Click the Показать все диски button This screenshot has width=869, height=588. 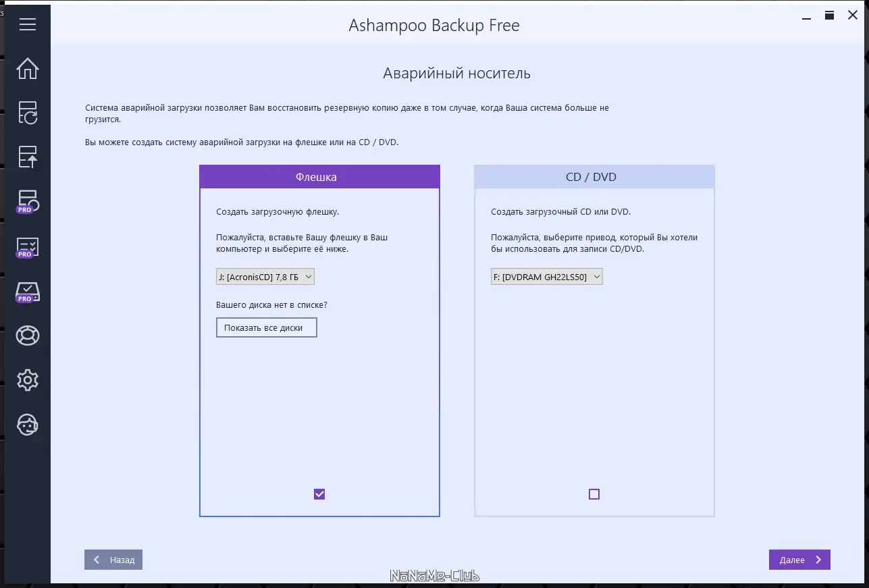pyautogui.click(x=266, y=327)
